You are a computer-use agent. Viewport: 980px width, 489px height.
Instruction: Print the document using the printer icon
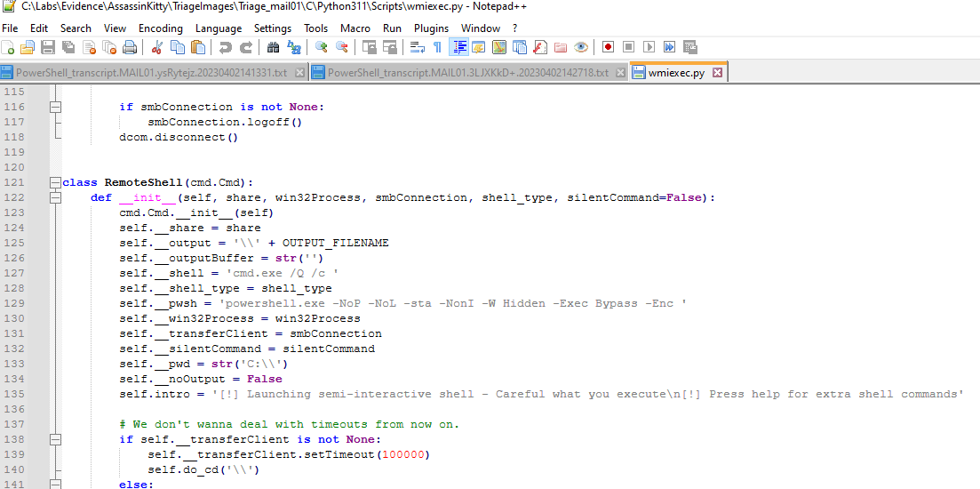click(x=130, y=47)
